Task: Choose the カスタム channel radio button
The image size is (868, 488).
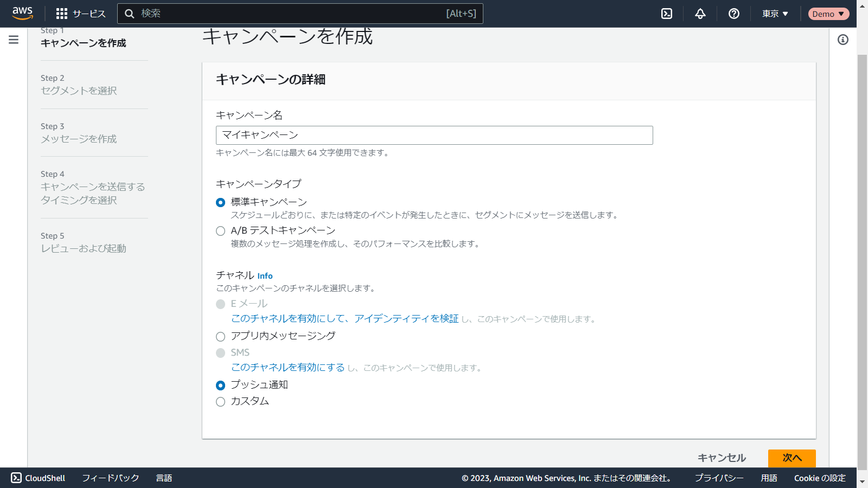Action: pos(220,402)
